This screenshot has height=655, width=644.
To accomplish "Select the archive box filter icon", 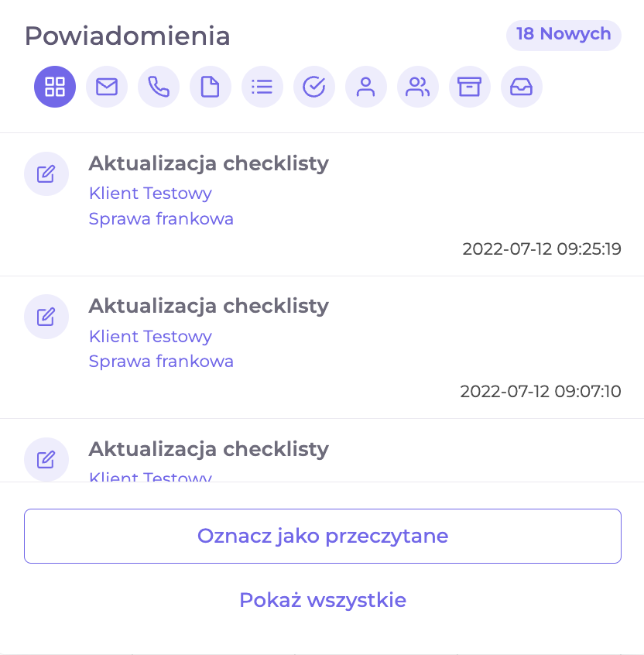I will pyautogui.click(x=469, y=87).
